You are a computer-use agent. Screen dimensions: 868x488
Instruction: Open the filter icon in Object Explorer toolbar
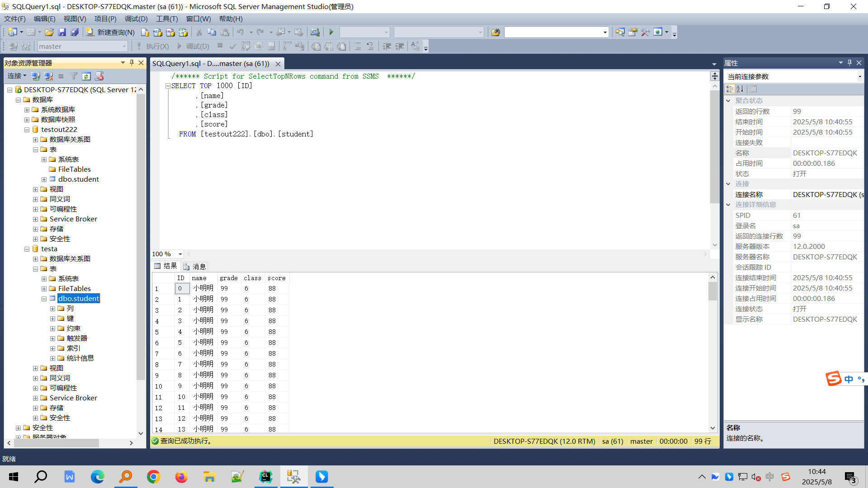74,76
